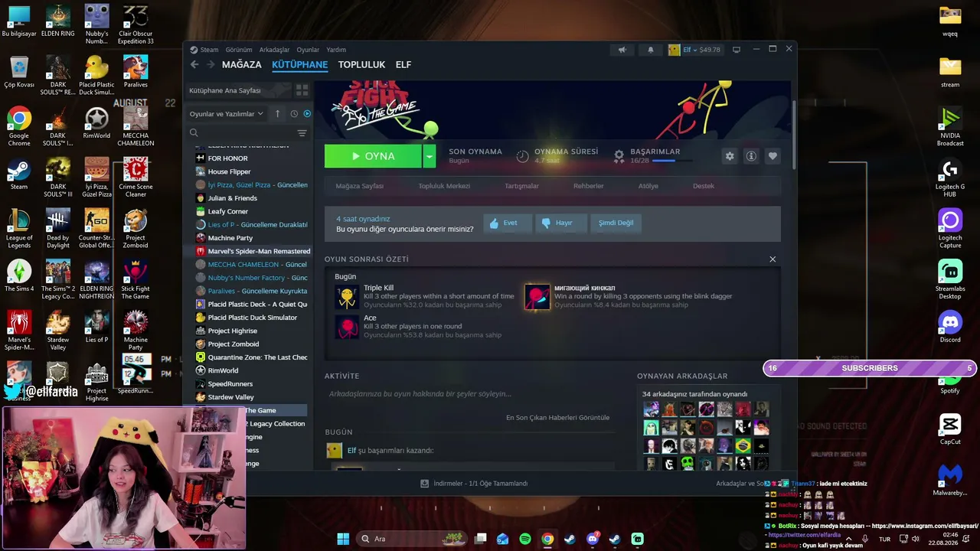Image resolution: width=980 pixels, height=551 pixels.
Task: Select House Flipper in the library list
Action: 229,171
